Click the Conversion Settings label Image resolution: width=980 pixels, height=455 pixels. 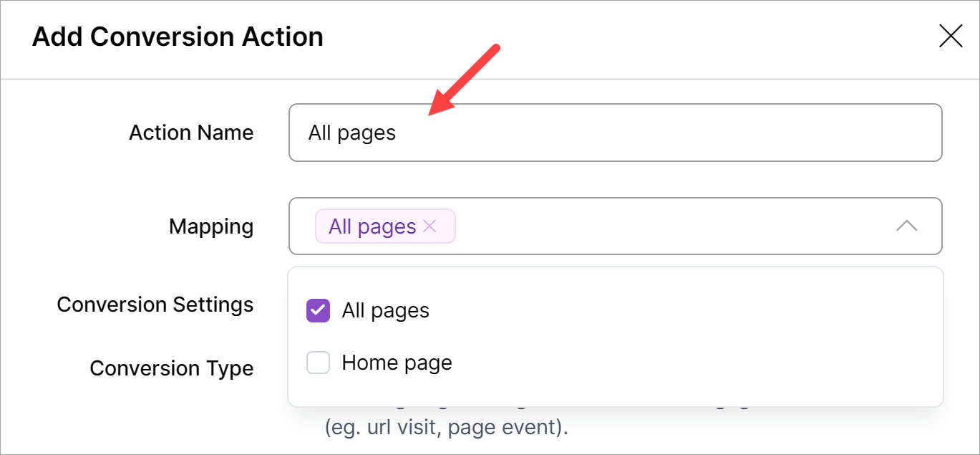(x=155, y=305)
